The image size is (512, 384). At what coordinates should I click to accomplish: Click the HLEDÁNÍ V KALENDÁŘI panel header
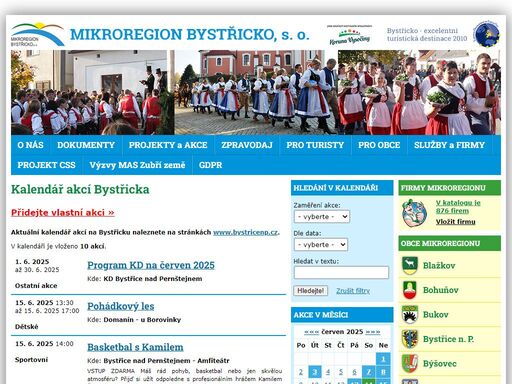coord(342,188)
